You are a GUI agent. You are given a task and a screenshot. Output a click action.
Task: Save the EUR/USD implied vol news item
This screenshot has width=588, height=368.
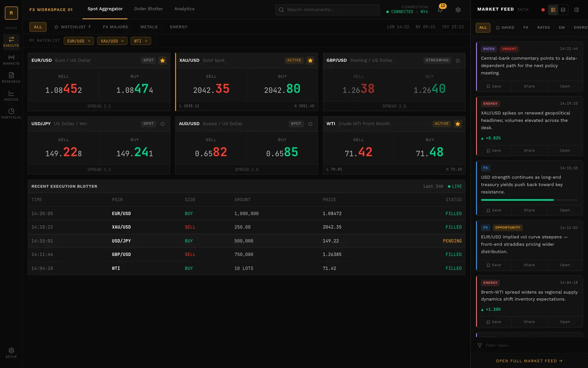(494, 265)
